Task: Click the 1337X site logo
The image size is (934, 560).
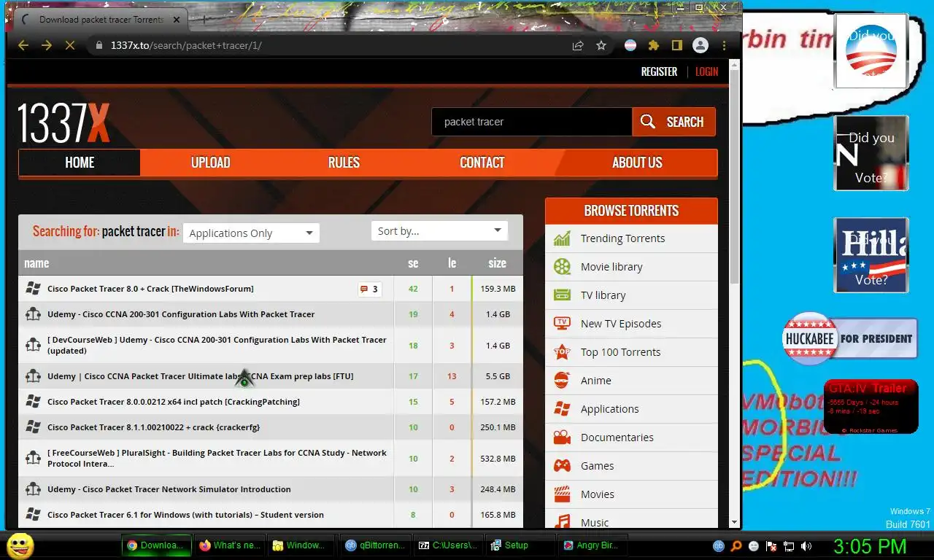Action: [64, 122]
